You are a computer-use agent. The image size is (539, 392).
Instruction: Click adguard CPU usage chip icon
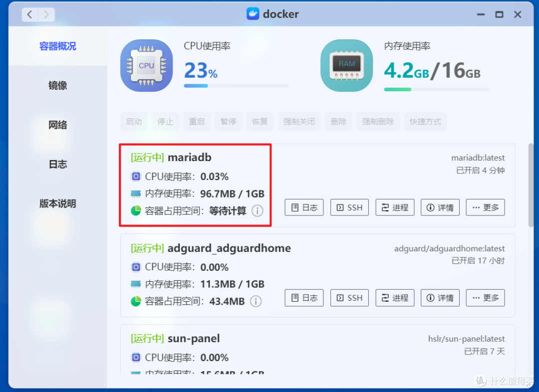tap(136, 267)
